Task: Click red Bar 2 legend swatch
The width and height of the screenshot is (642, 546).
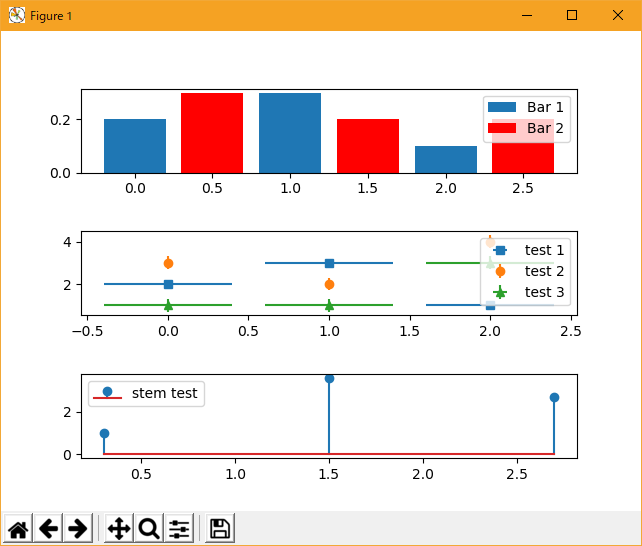Action: 502,128
